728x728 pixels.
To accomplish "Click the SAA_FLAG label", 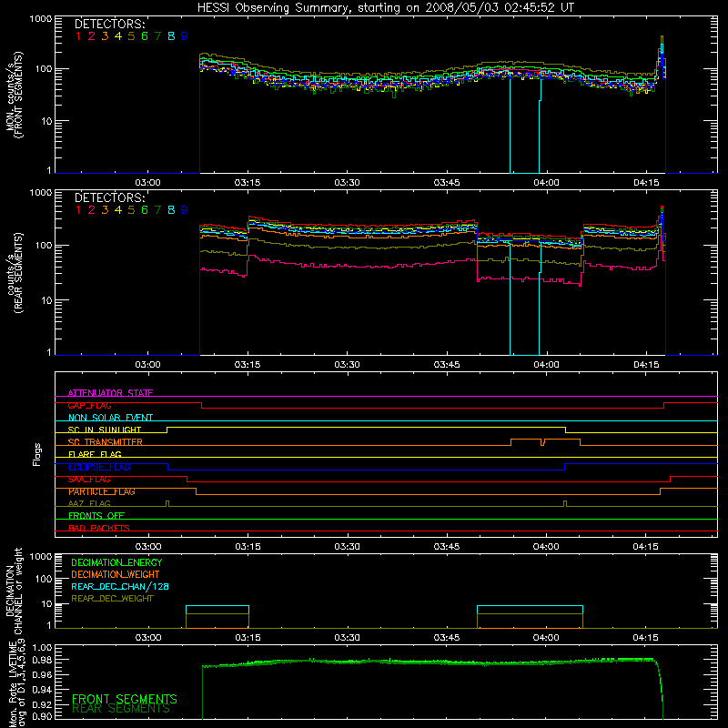I will [89, 480].
